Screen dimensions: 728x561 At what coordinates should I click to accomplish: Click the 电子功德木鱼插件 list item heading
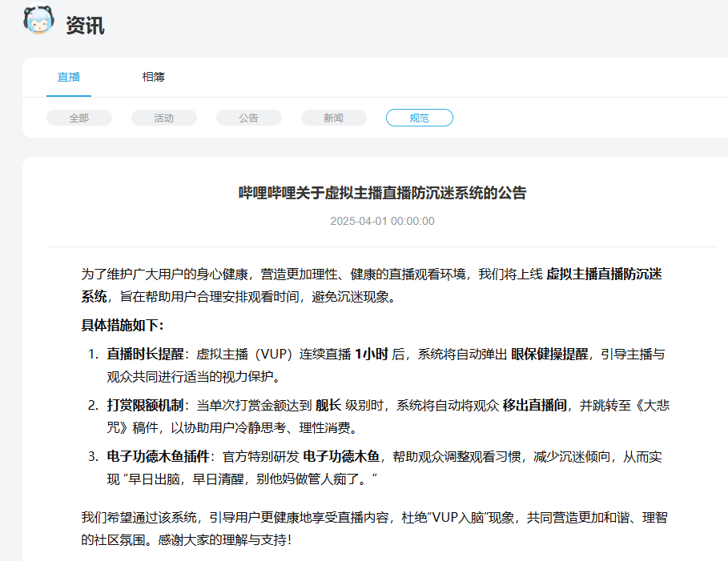[x=159, y=456]
